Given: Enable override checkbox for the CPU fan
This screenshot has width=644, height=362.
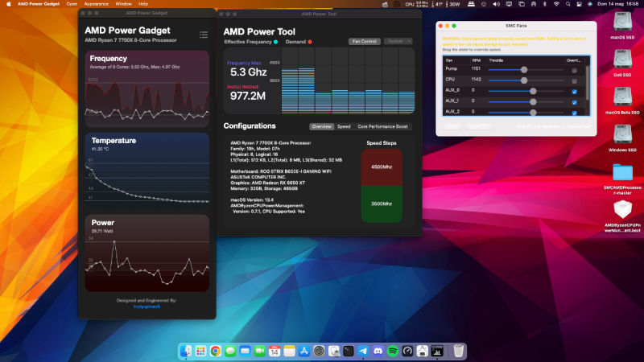Looking at the screenshot, I should pos(574,81).
